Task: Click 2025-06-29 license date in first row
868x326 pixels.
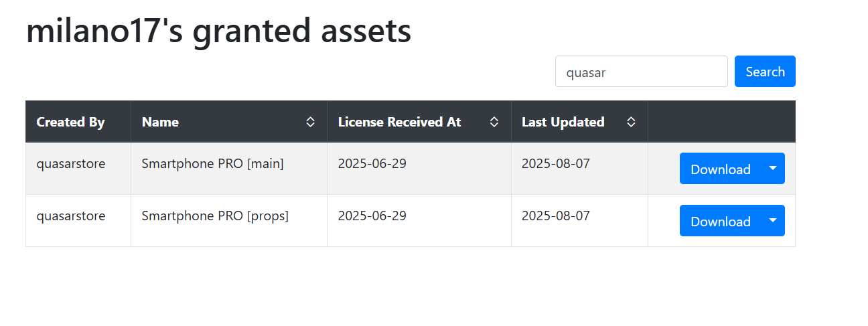Action: (372, 163)
